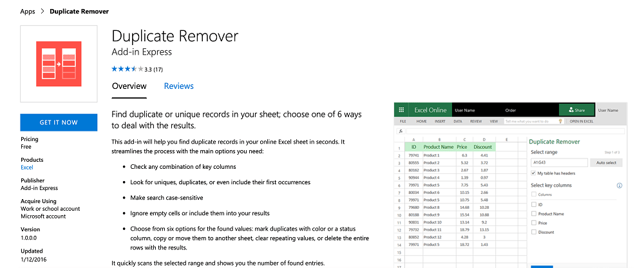Click the Select range input field A1:G43
Screen dimensions: 644x268
(559, 163)
